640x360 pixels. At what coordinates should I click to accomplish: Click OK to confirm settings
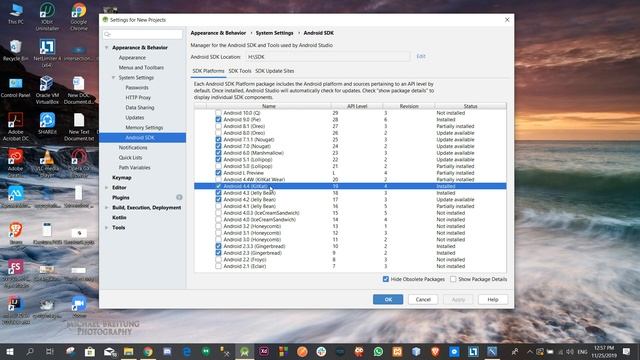388,300
